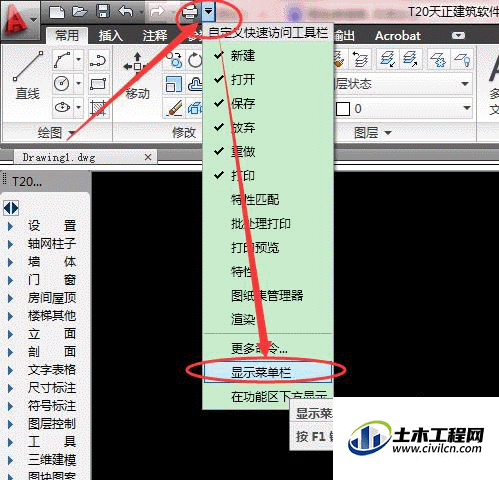Click 更多命令... menu entry
The height and width of the screenshot is (480, 499).
268,348
